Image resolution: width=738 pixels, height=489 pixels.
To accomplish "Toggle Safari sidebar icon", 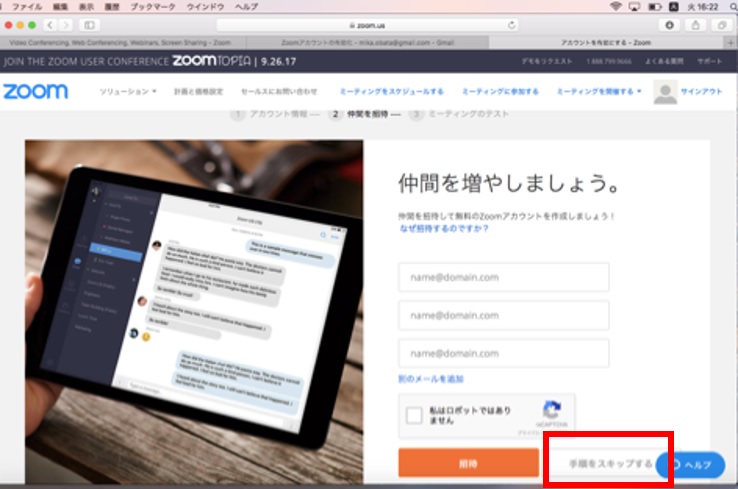I will [89, 25].
